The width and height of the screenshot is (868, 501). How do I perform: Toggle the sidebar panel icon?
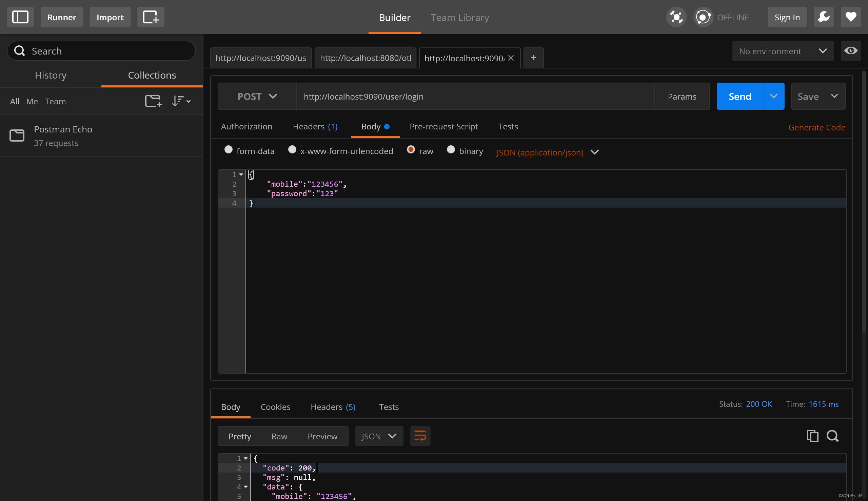click(20, 17)
